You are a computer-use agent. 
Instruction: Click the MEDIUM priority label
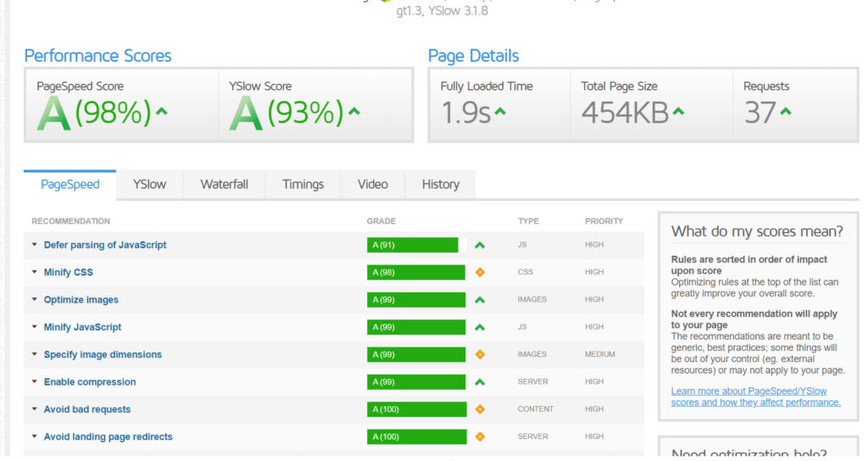600,354
